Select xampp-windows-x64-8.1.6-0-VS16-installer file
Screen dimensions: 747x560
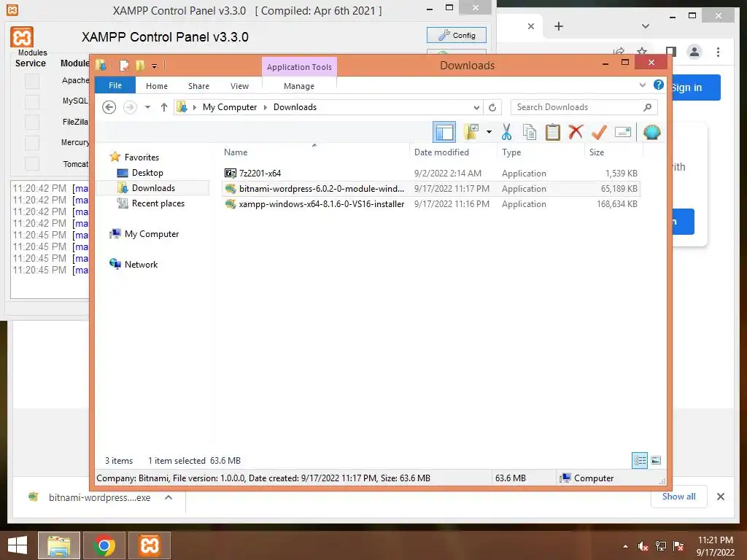pos(430,204)
